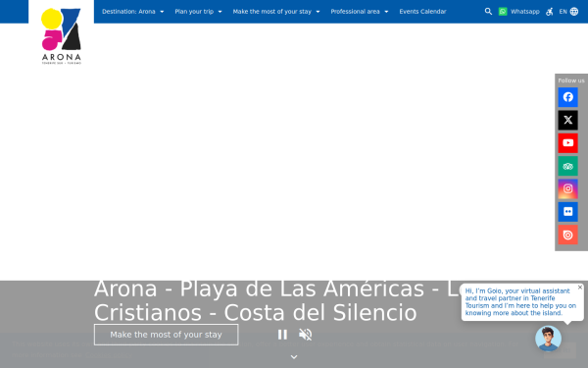
Task: Click the Arona tourism logo
Action: tap(61, 36)
